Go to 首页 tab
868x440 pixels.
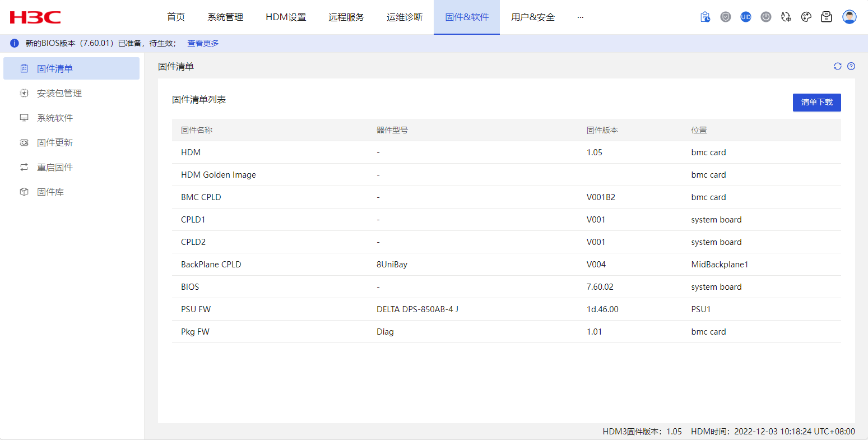coord(176,17)
